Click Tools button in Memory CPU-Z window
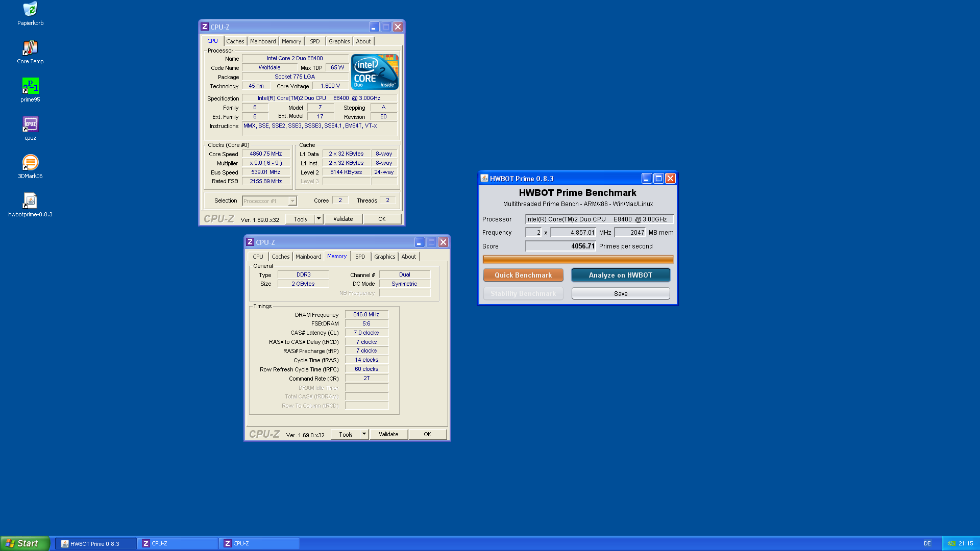Screen dimensions: 980x551 click(x=346, y=434)
